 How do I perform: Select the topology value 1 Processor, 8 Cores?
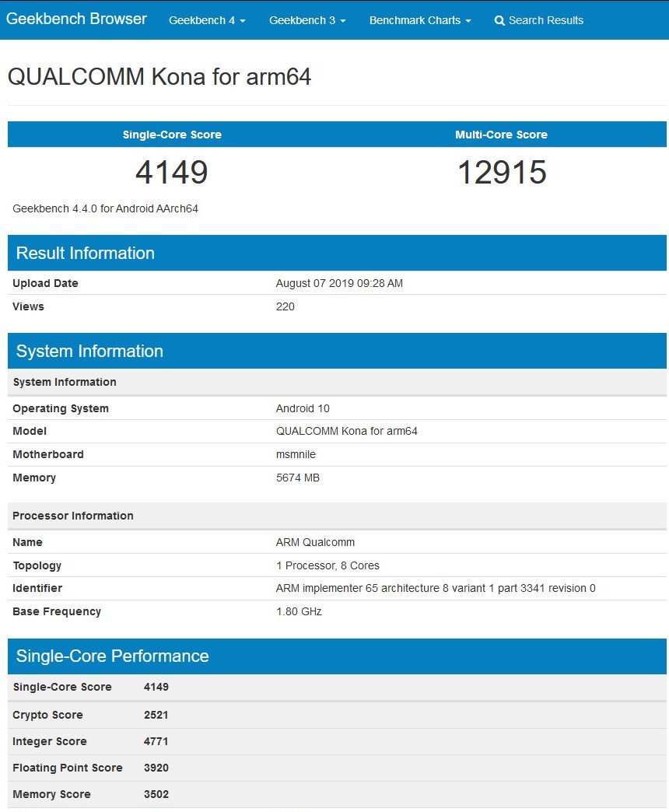(327, 565)
